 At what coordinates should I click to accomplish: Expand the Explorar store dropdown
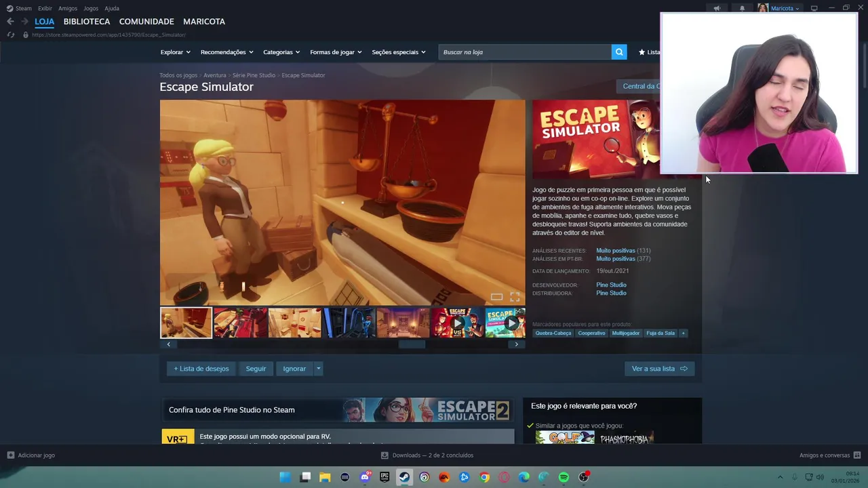click(x=176, y=52)
